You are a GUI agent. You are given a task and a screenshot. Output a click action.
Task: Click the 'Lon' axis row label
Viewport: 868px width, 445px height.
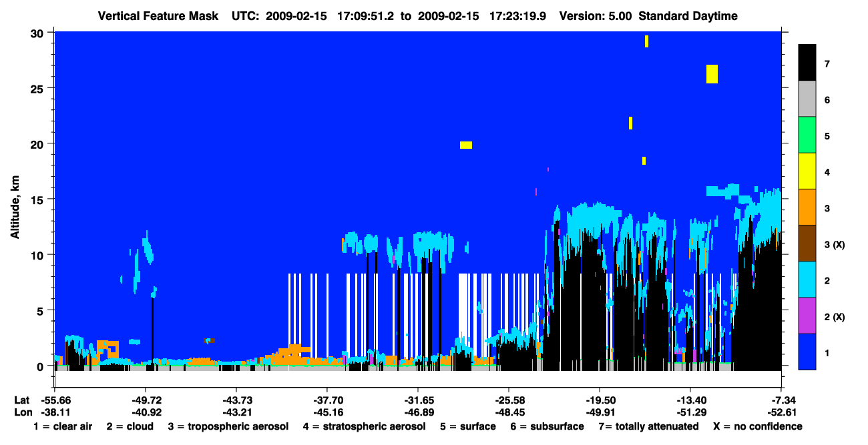22,412
